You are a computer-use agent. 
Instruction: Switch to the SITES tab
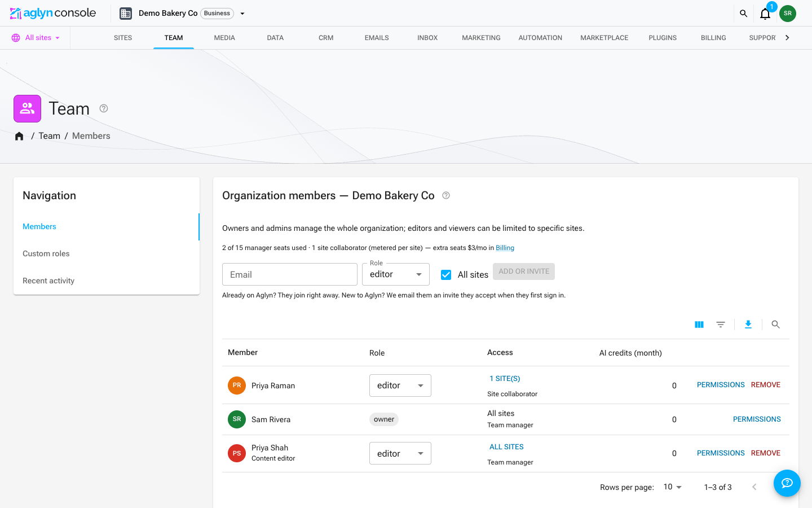(123, 38)
